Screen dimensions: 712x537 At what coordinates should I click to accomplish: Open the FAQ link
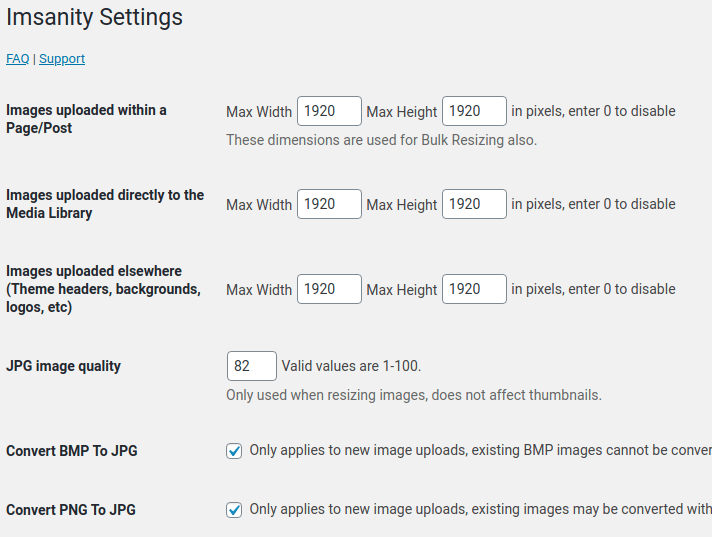pyautogui.click(x=17, y=59)
